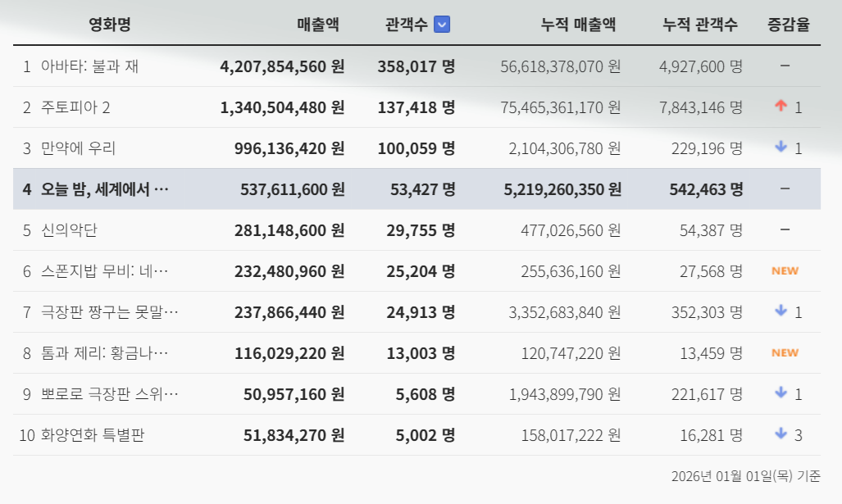Click cumulative audience 54,387 명
This screenshot has height=504, width=842.
[x=712, y=230]
